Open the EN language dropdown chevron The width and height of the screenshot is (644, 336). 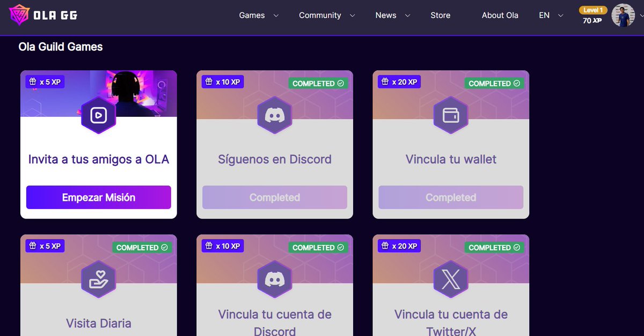click(561, 16)
